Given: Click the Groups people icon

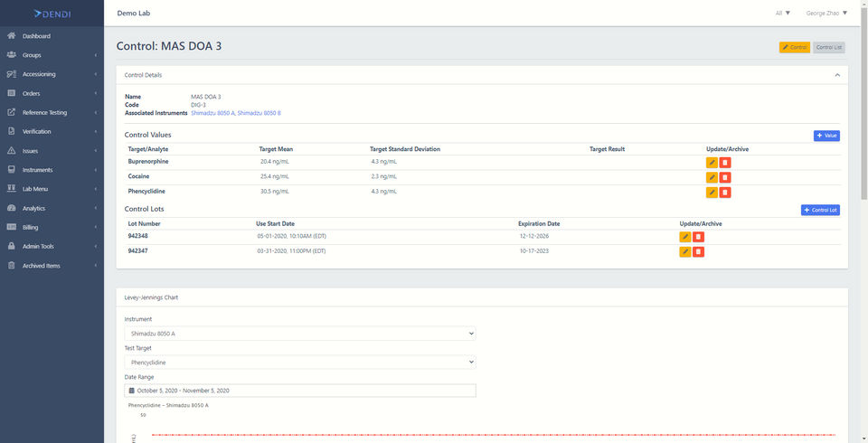Looking at the screenshot, I should coord(11,55).
